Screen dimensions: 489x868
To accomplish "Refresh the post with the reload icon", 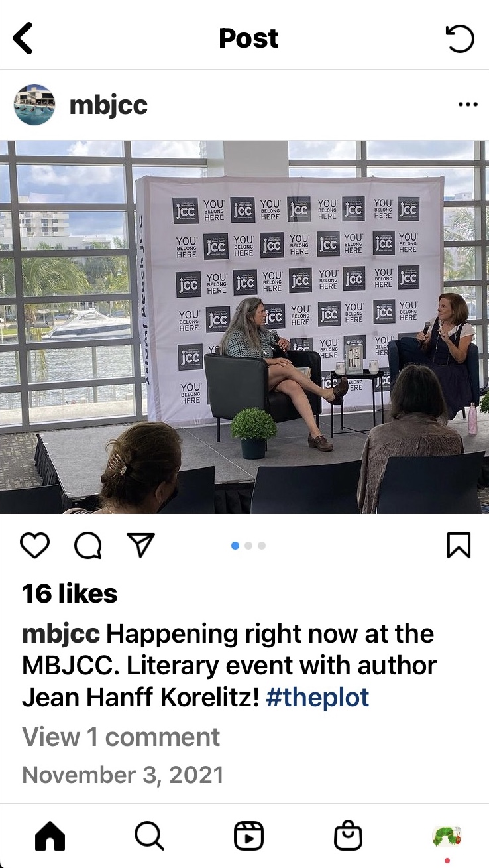I will pos(460,38).
